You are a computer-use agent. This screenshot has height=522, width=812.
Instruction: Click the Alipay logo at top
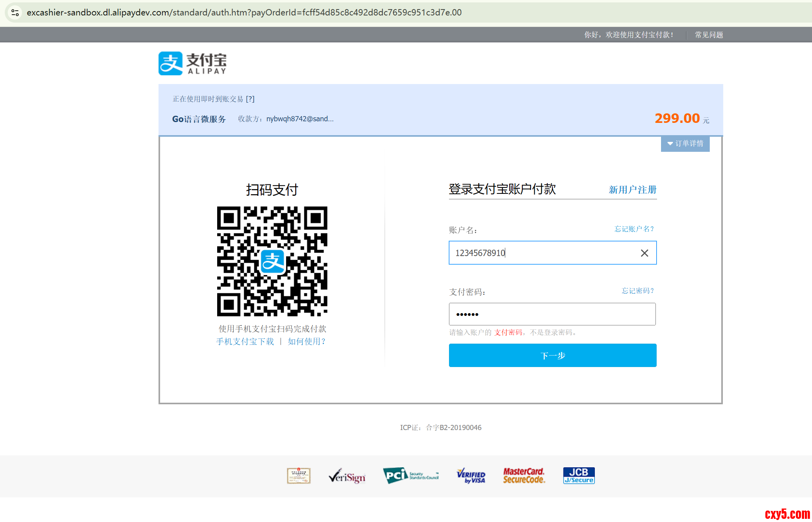coord(193,63)
